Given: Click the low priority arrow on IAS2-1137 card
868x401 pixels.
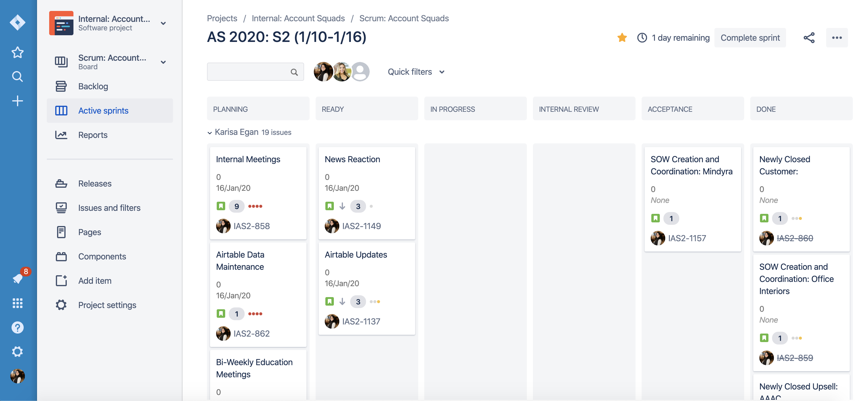Looking at the screenshot, I should [x=342, y=301].
